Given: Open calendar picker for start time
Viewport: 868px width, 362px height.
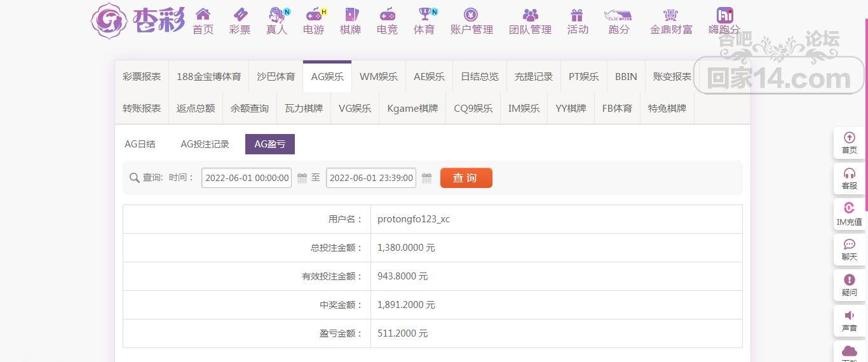Looking at the screenshot, I should coord(302,178).
